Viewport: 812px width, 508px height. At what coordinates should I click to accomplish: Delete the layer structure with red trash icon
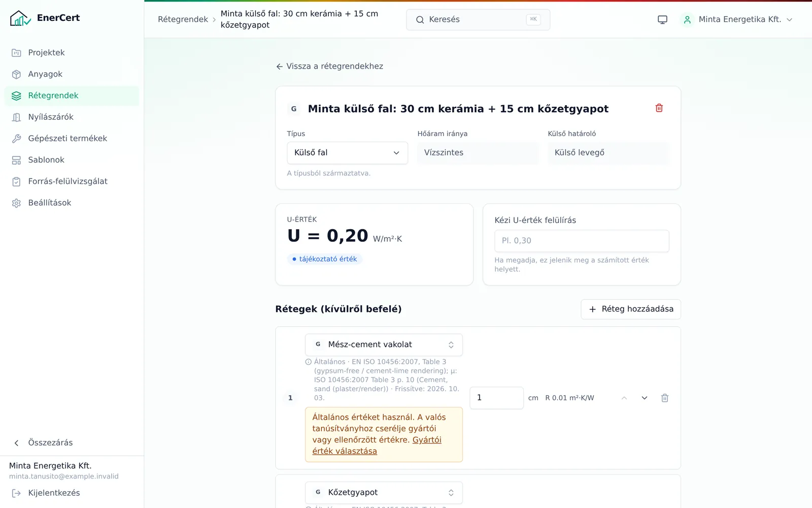[x=659, y=108]
